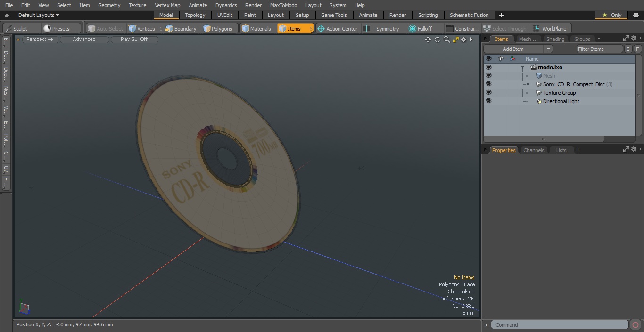
Task: Add a new layout tab with plus
Action: [x=502, y=15]
